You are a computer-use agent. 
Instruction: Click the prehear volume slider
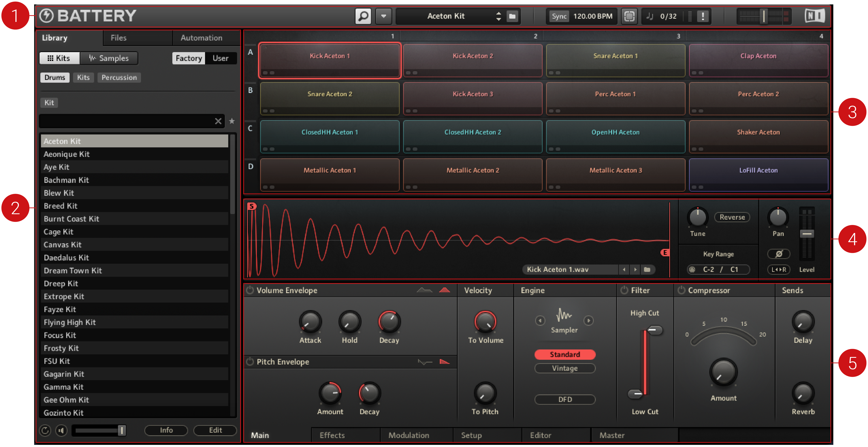(x=99, y=430)
